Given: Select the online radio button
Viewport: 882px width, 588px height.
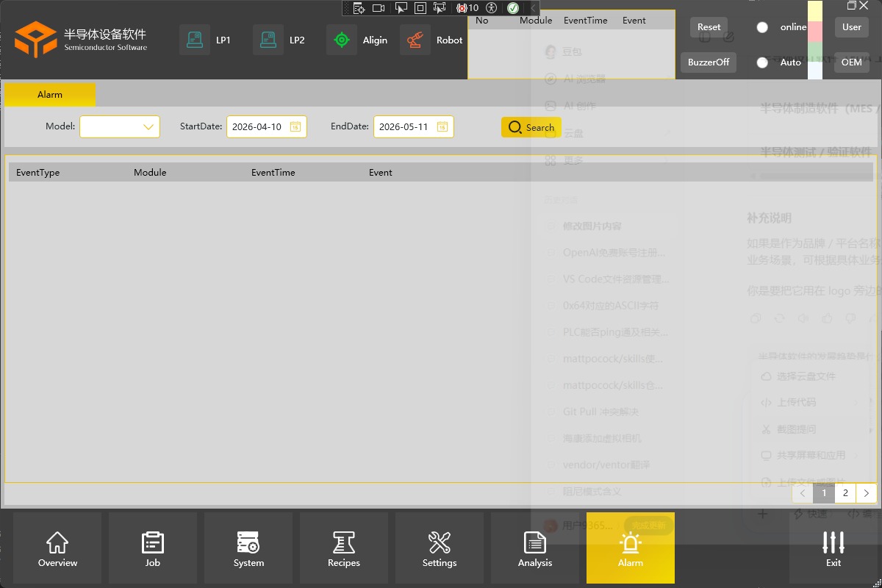Looking at the screenshot, I should (762, 27).
